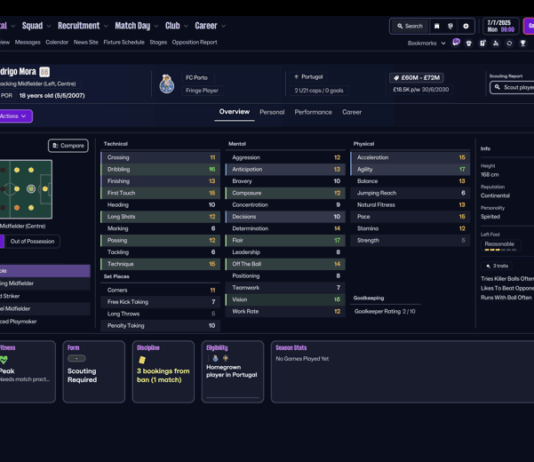
Task: Click the Vision attribute row
Action: tap(285, 300)
